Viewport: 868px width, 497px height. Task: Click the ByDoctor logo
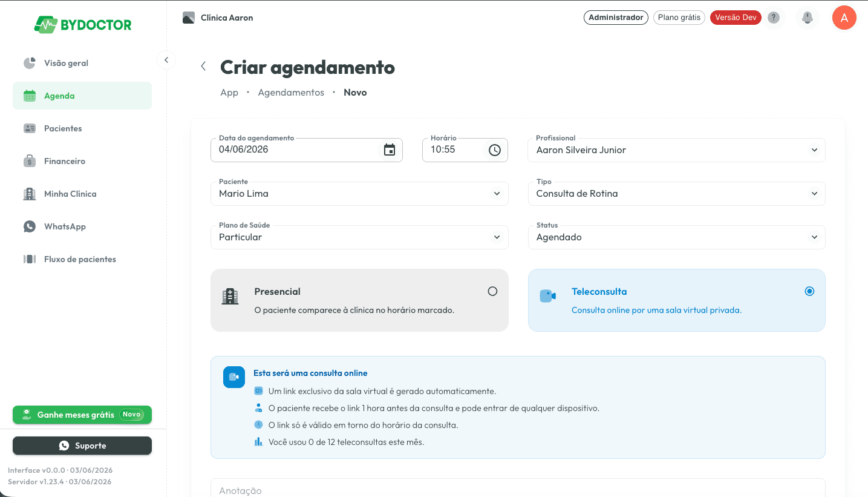(83, 25)
